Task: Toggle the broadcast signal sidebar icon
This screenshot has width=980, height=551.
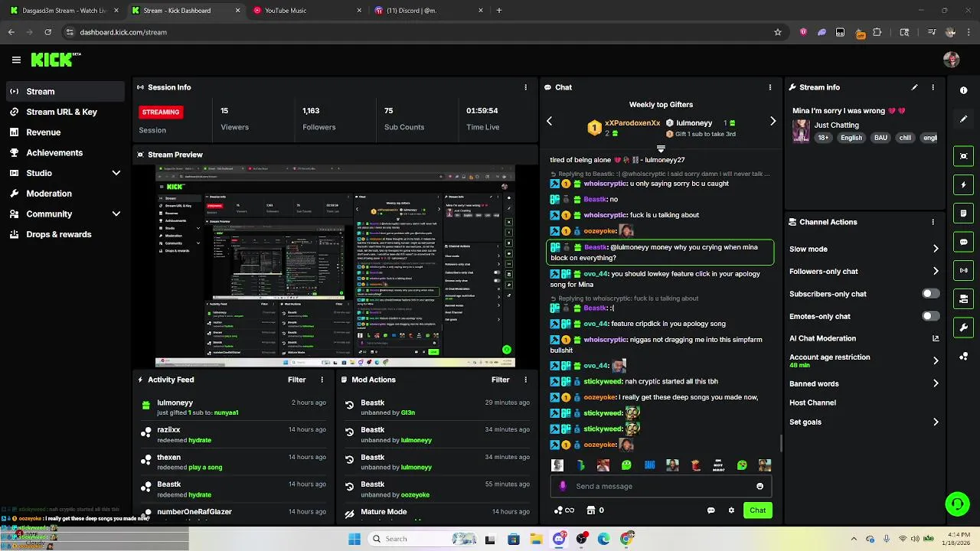Action: [964, 270]
